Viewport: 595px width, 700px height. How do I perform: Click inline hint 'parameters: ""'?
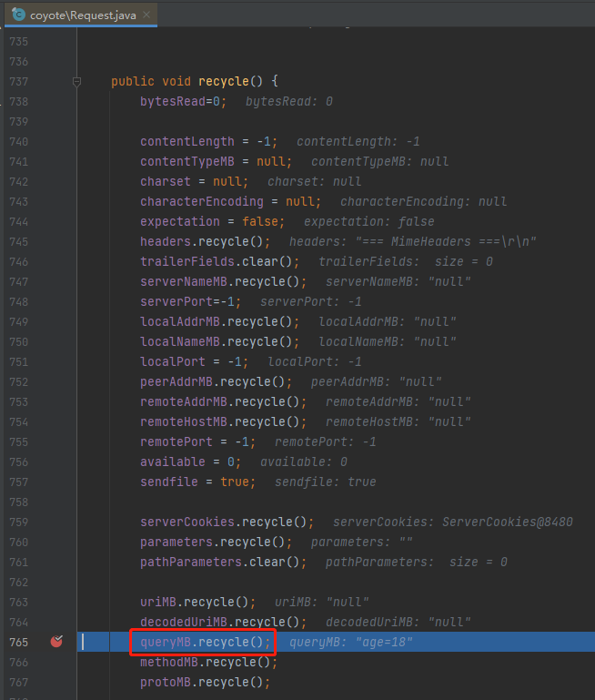coord(362,542)
